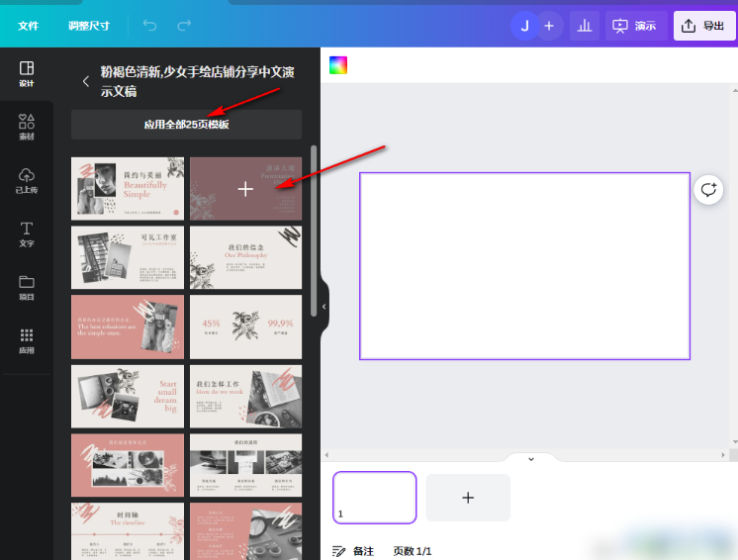Select the pink template with glasses photo
This screenshot has width=738, height=560.
pyautogui.click(x=245, y=531)
